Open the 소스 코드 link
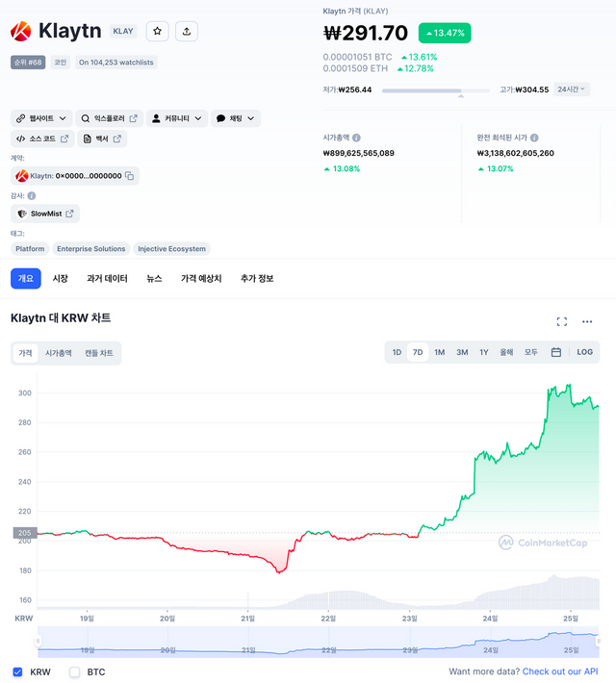 pyautogui.click(x=42, y=139)
